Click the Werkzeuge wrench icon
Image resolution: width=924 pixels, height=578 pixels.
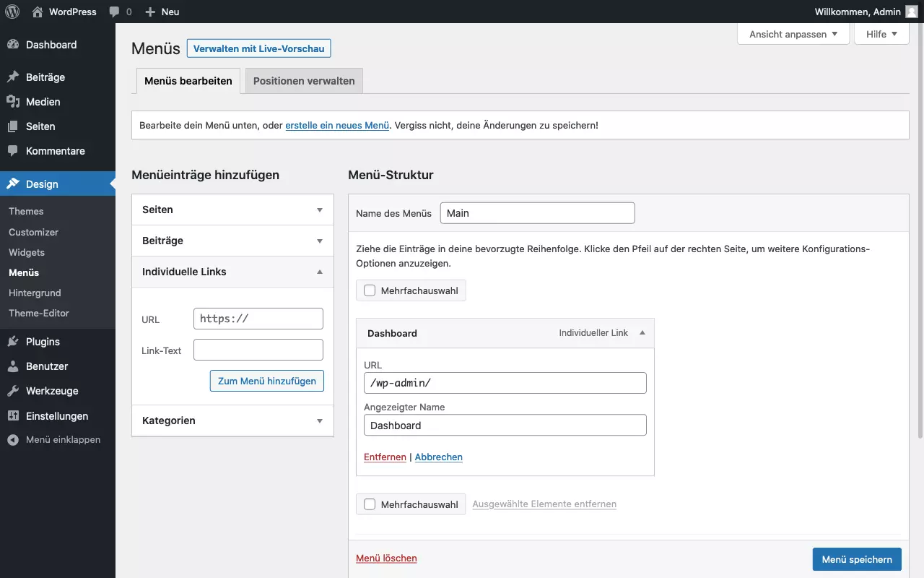coord(13,391)
